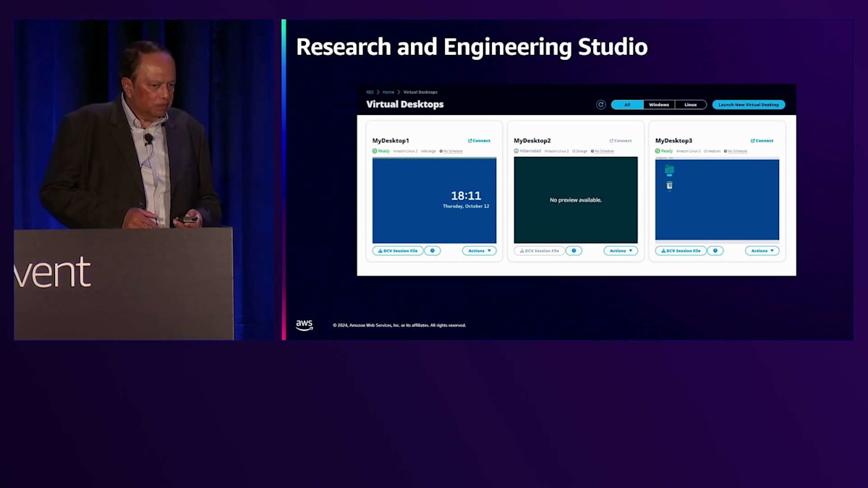
Task: Click the disabled Connect link on MyDesktop2
Action: click(621, 141)
